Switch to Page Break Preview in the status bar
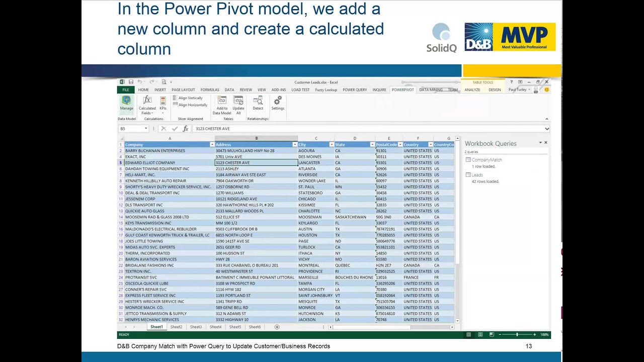This screenshot has width=644, height=362. coord(492,335)
